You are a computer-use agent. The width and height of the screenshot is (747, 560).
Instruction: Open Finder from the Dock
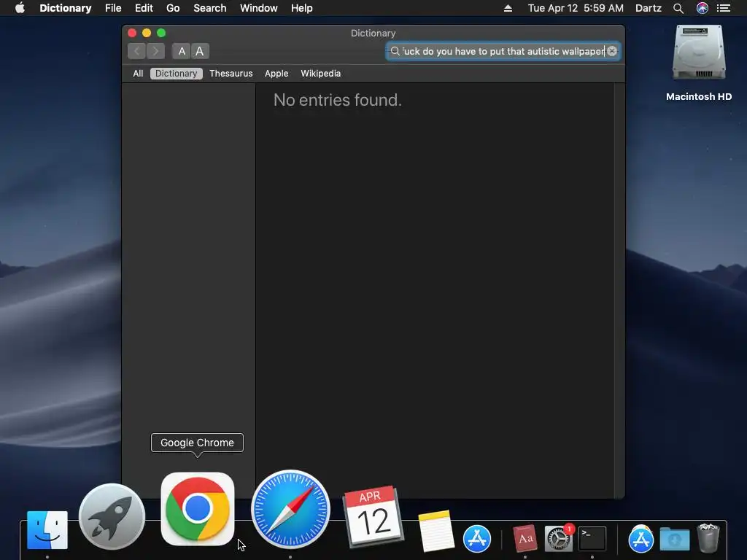47,530
